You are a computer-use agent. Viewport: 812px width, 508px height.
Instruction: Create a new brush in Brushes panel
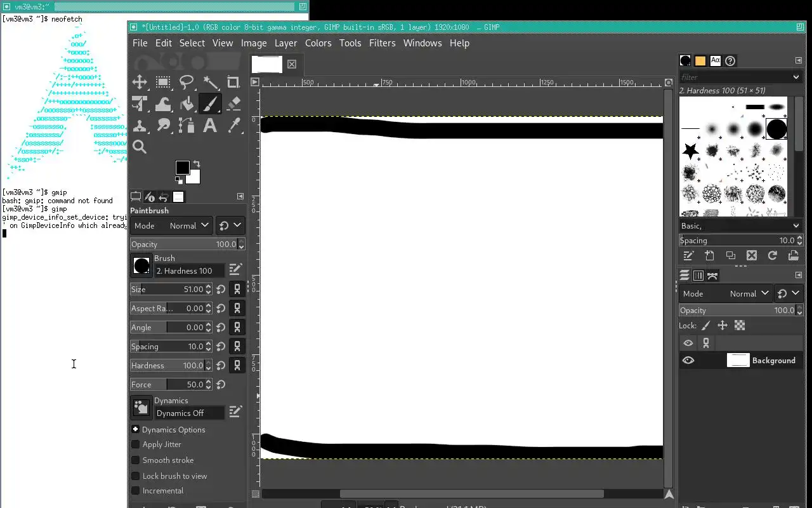(709, 255)
